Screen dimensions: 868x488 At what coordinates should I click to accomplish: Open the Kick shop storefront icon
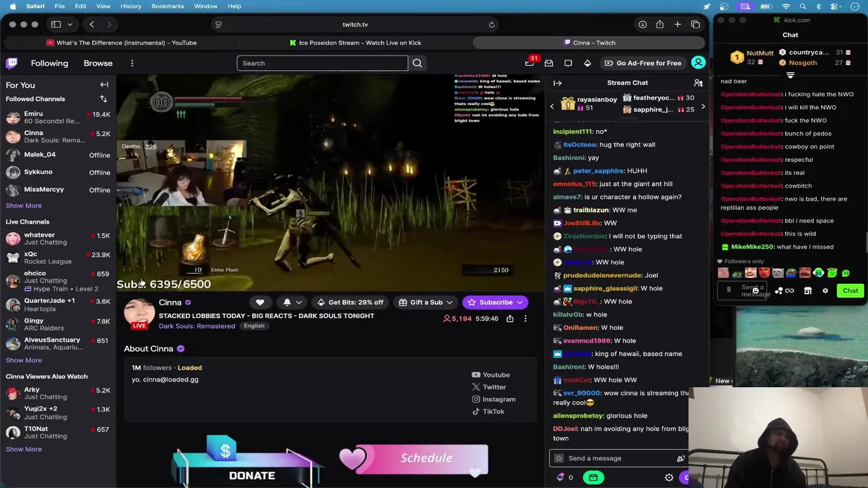[808, 291]
